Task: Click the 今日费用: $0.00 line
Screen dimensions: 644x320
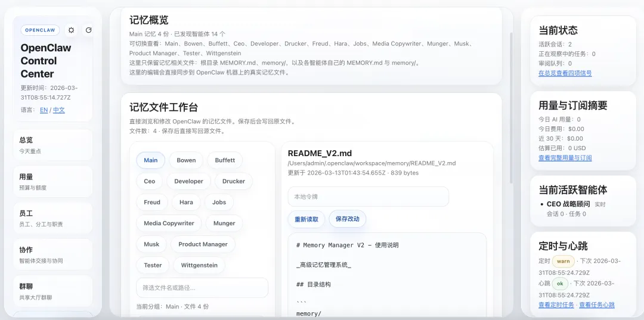Action: tap(561, 129)
